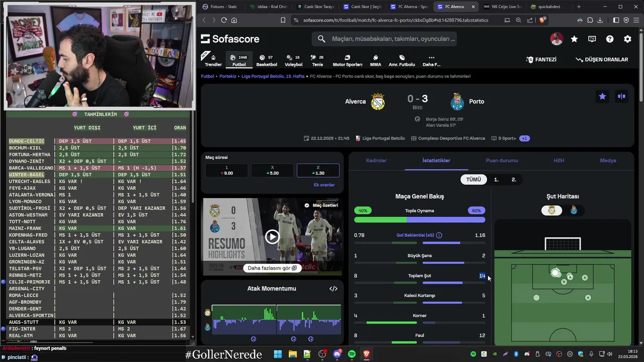Play the Resumo highlights video
This screenshot has height=362, width=644.
click(x=272, y=236)
